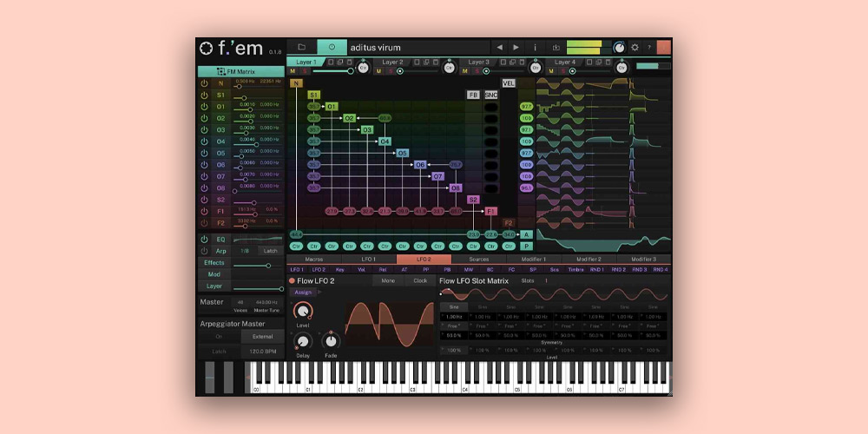Open the Sine waveform selector in first slot
Image resolution: width=868 pixels, height=434 pixels.
point(453,306)
